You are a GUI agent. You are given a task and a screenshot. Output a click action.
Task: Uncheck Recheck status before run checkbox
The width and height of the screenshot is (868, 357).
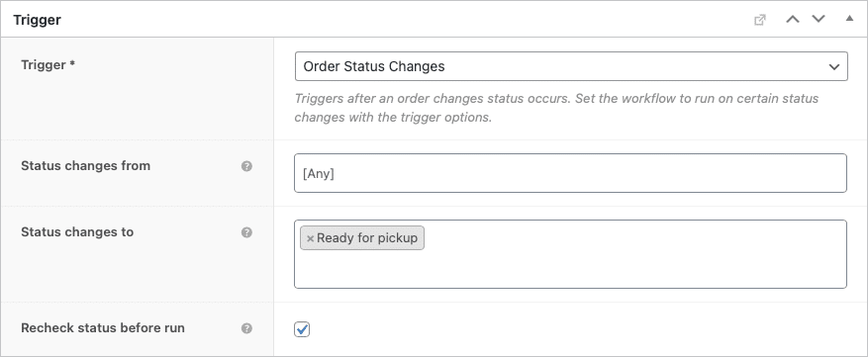click(302, 329)
